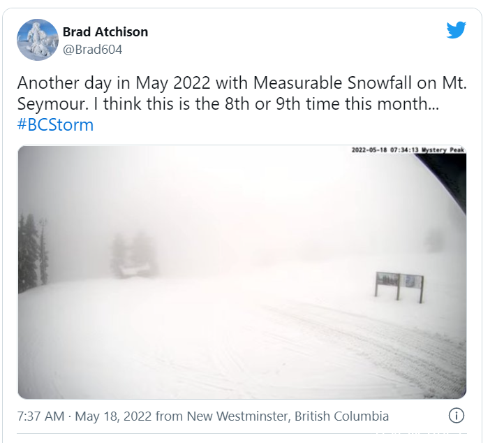Image resolution: width=504 pixels, height=443 pixels.
Task: Open the New Westminster, British Columbia location
Action: [288, 416]
